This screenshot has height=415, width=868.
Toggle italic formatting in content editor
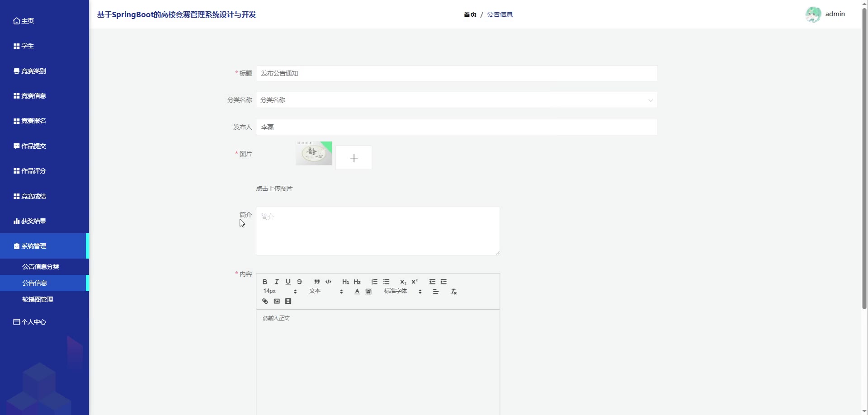(277, 282)
